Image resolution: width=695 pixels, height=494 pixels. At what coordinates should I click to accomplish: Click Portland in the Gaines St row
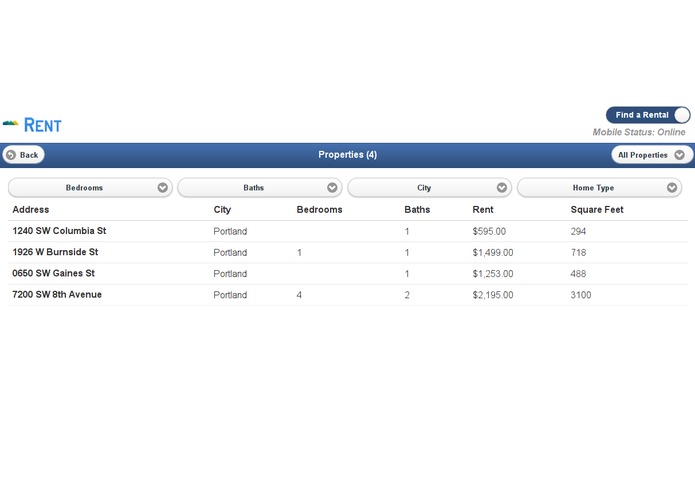[x=230, y=274]
